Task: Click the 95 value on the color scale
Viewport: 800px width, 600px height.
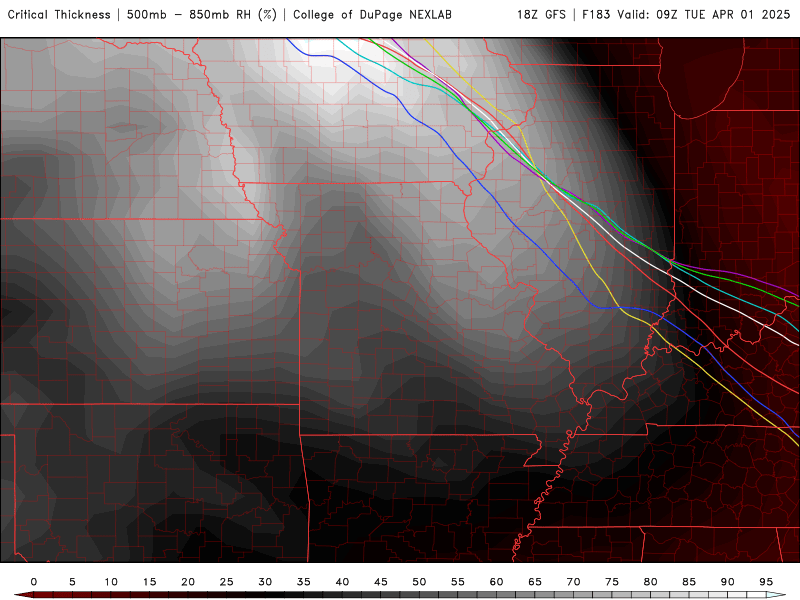Action: [766, 582]
